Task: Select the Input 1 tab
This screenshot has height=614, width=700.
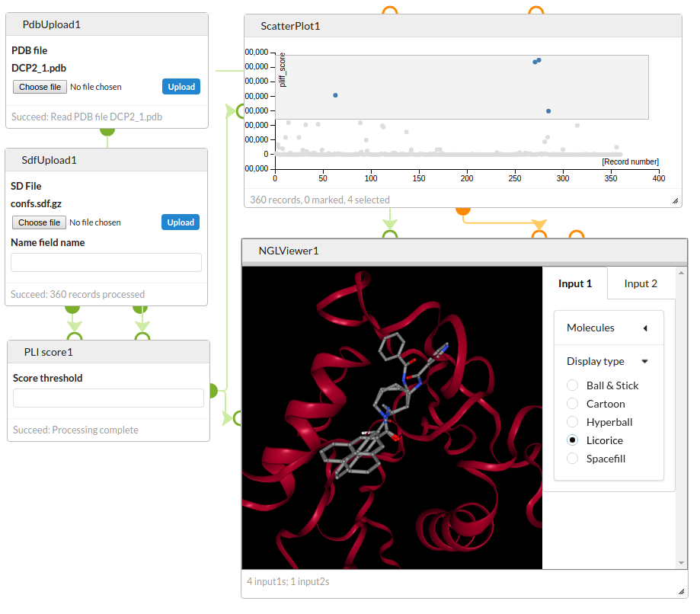Action: click(x=575, y=284)
